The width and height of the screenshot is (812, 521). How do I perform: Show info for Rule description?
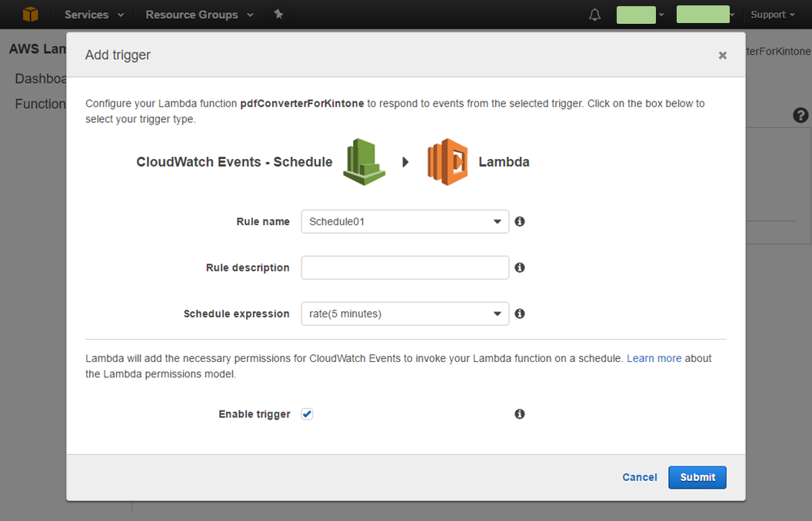[519, 267]
